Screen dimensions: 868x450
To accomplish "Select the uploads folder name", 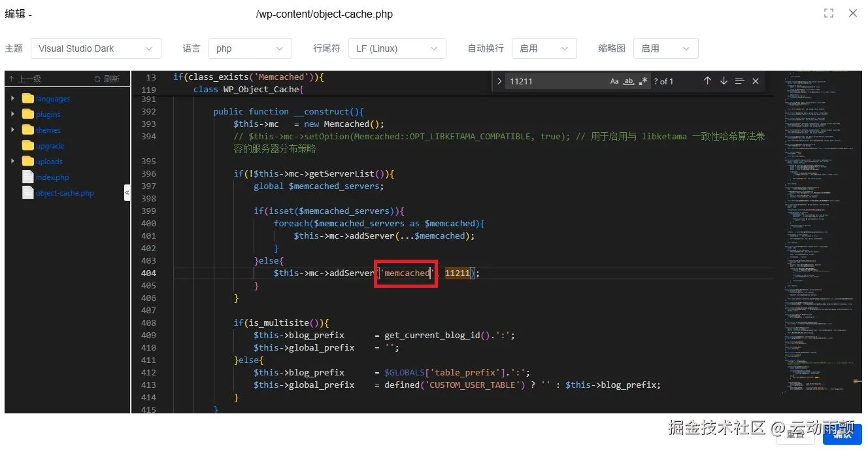I will click(50, 162).
